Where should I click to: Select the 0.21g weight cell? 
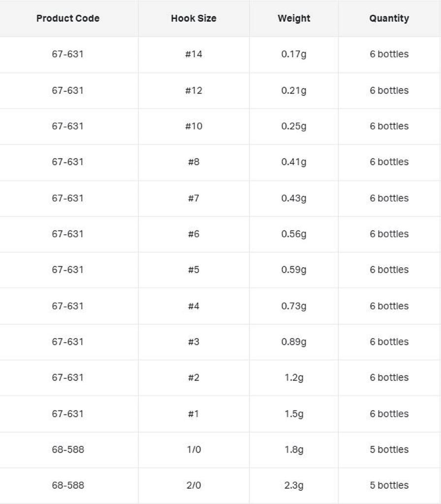click(294, 90)
